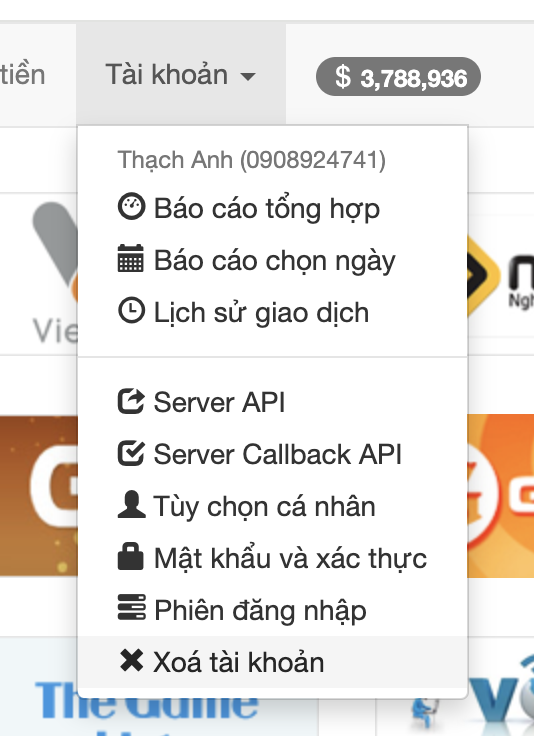The width and height of the screenshot is (534, 736).
Task: Click the clock icon beside Lịch sử giao dịch
Action: 131,310
